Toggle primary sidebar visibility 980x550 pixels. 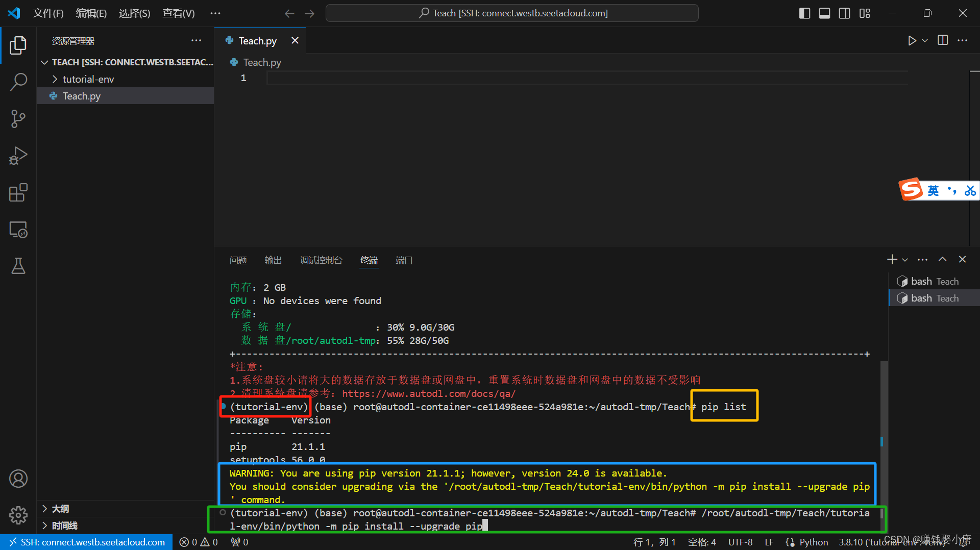804,13
